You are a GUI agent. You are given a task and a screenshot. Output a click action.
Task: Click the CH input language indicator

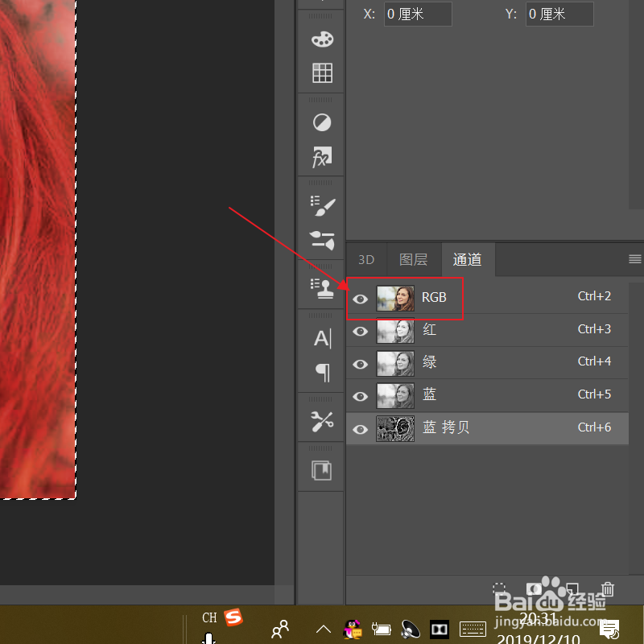pos(209,617)
